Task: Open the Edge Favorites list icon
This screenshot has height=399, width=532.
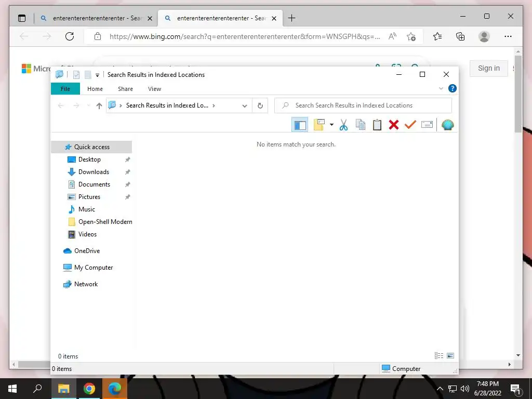Action: [x=437, y=37]
